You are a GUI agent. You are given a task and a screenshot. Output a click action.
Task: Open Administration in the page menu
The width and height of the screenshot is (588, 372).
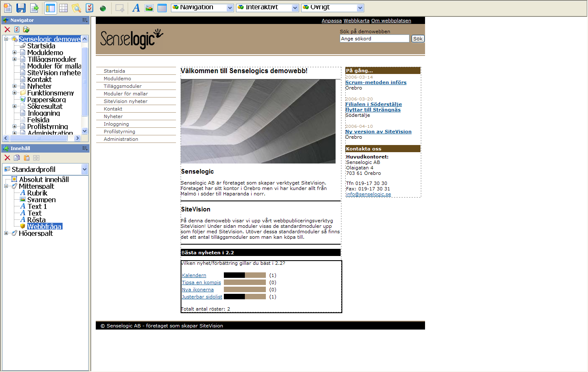tap(121, 139)
